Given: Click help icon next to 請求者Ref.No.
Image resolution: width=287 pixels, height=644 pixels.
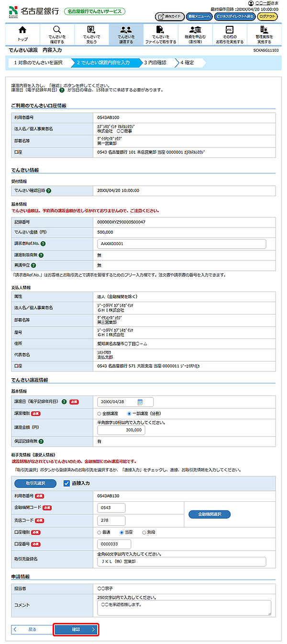Looking at the screenshot, I should point(44,244).
